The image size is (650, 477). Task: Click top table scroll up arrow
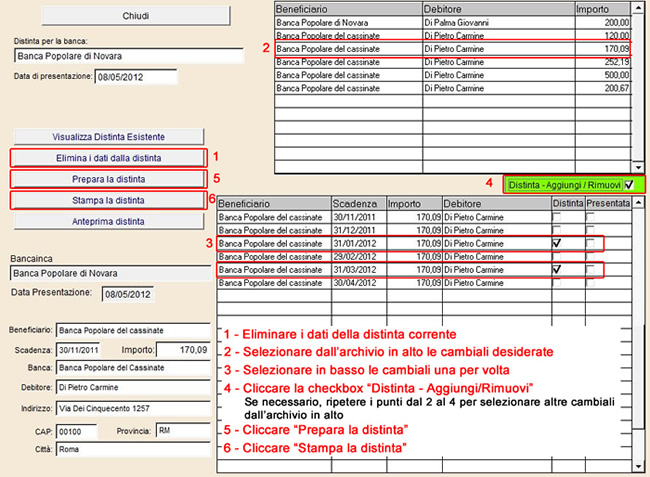(x=638, y=8)
